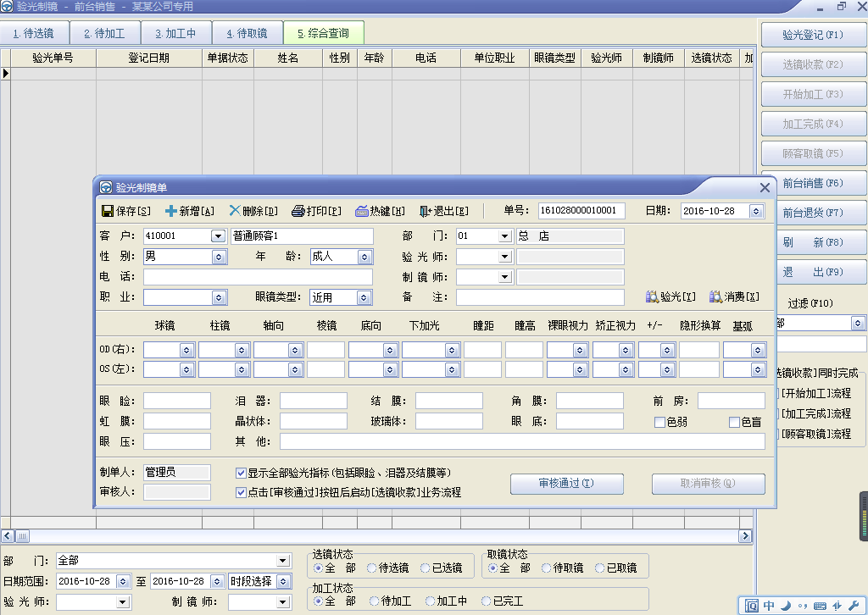Screen dimensions: 868x615
Task: Switch to the 2.待加工 tab
Action: coord(105,33)
